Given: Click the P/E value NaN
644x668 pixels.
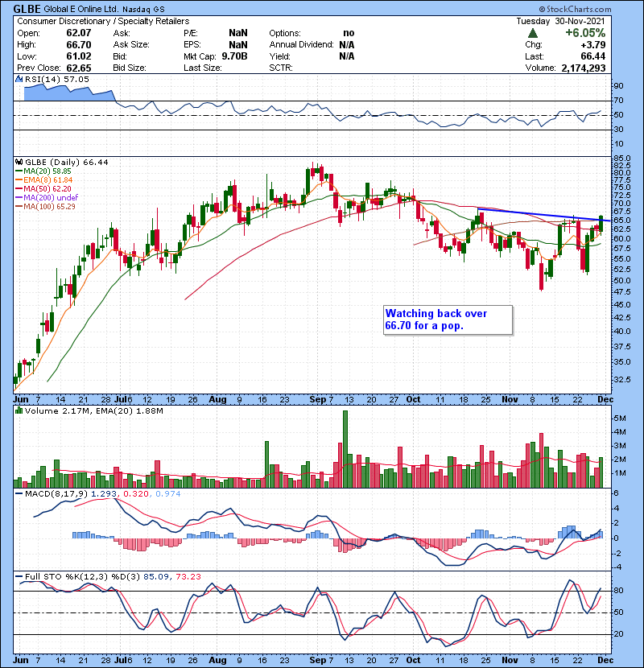Looking at the screenshot, I should pos(237,33).
